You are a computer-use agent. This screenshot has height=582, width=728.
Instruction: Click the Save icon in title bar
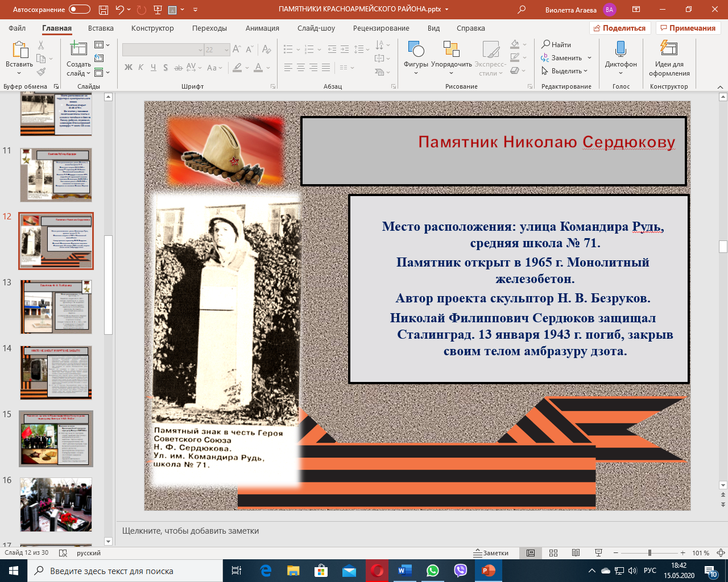click(103, 10)
